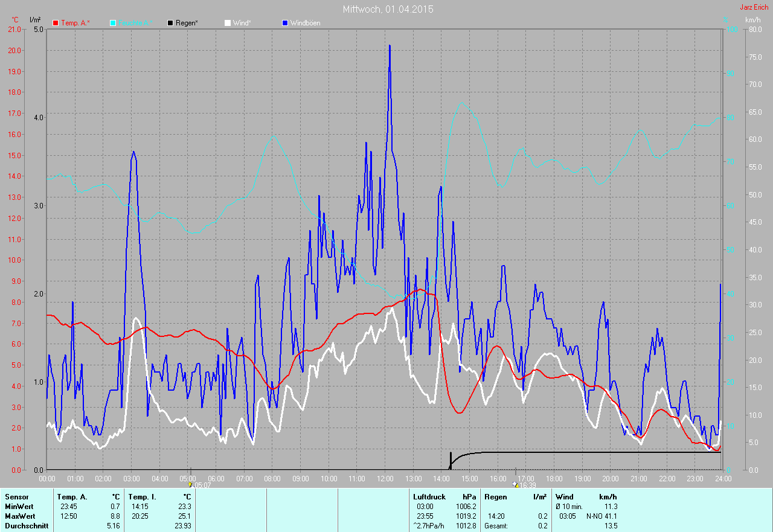Click the outdoor maximum temperature value 8.8

coord(115,516)
